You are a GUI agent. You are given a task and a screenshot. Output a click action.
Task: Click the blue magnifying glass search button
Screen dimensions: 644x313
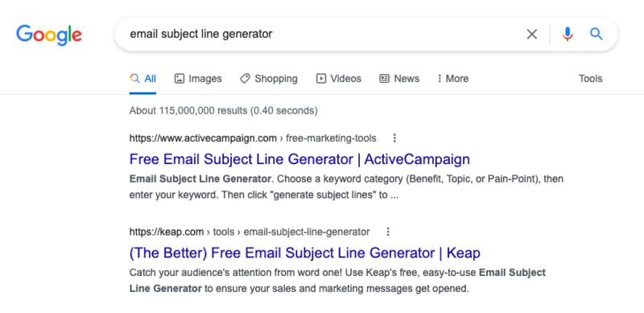click(x=597, y=34)
